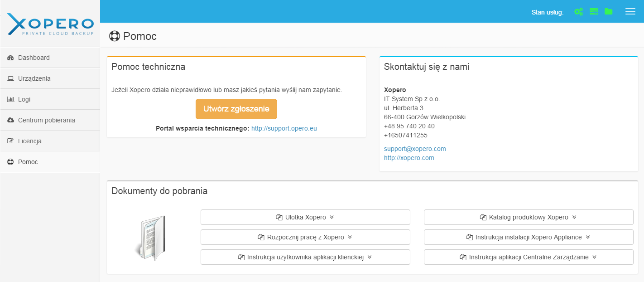Open Instrukcja instalacji Xopero Appliance
Image resolution: width=644 pixels, height=282 pixels.
click(529, 237)
